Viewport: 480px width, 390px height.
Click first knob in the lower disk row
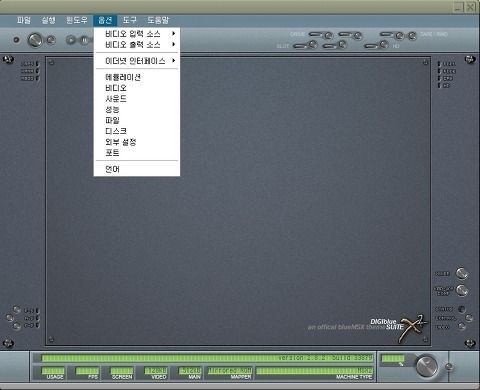[x=312, y=44]
